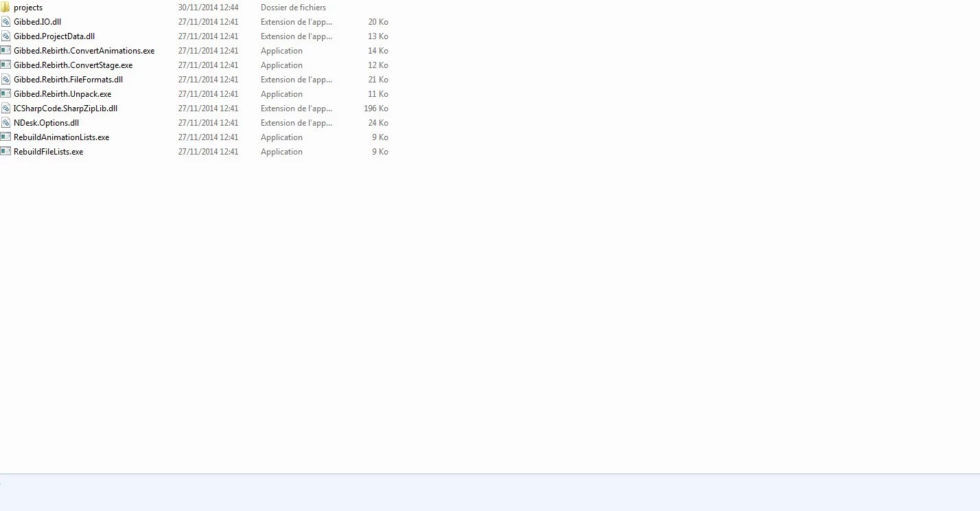
Task: Select ICSharpCode.SharpZipLib.dll file name
Action: pyautogui.click(x=65, y=109)
